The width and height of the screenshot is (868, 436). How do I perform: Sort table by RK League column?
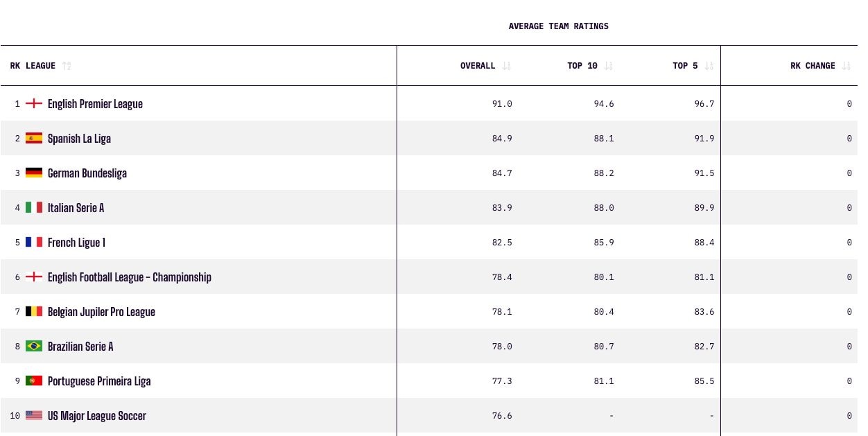pos(67,66)
